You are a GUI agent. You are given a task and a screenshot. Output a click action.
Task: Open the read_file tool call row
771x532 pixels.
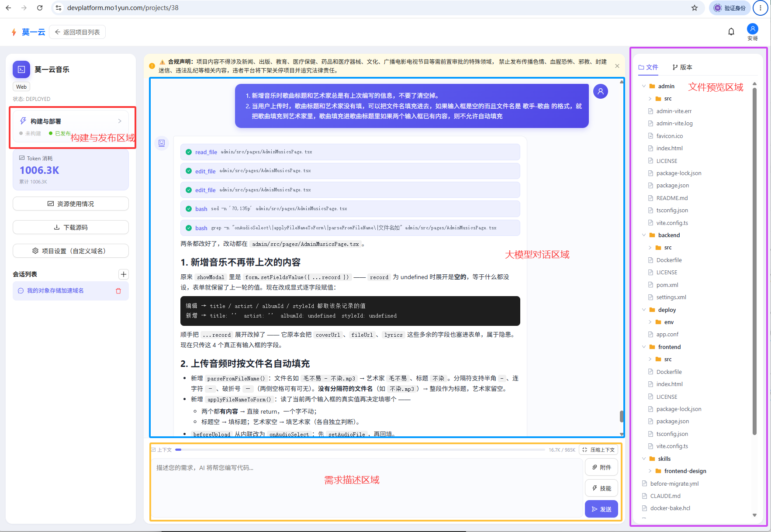[350, 152]
